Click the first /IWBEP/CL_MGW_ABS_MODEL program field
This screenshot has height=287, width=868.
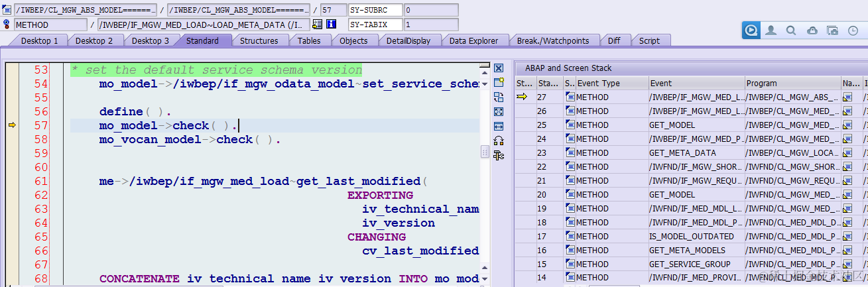[x=86, y=10]
